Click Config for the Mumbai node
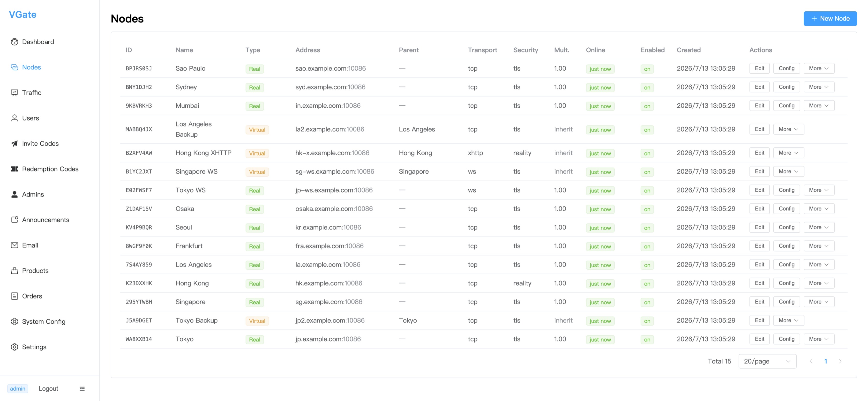868x401 pixels. [x=786, y=105]
